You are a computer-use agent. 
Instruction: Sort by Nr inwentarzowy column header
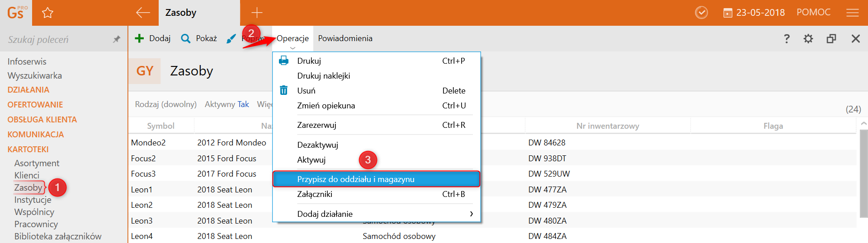point(608,126)
